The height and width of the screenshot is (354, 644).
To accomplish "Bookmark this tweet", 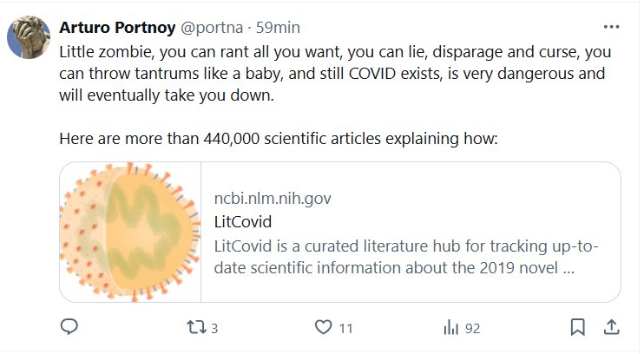I will (577, 327).
